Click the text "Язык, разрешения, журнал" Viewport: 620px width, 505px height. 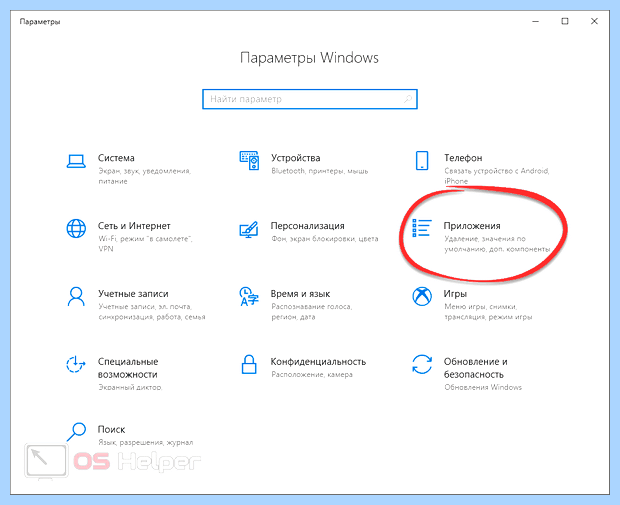[146, 443]
